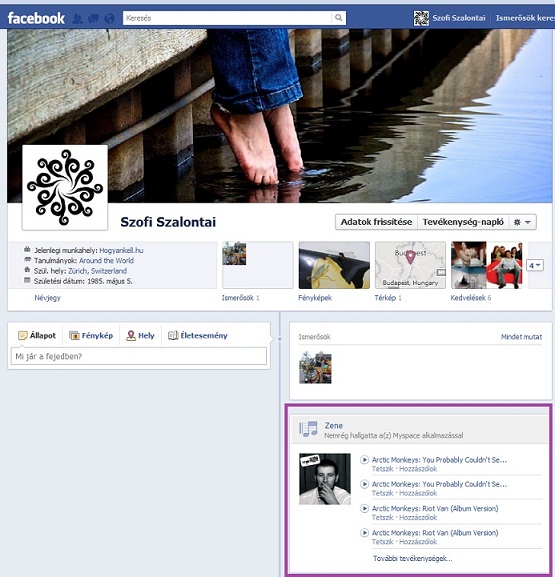Open friend requests icon in top bar
Screen dimensions: 555x577
pyautogui.click(x=77, y=18)
